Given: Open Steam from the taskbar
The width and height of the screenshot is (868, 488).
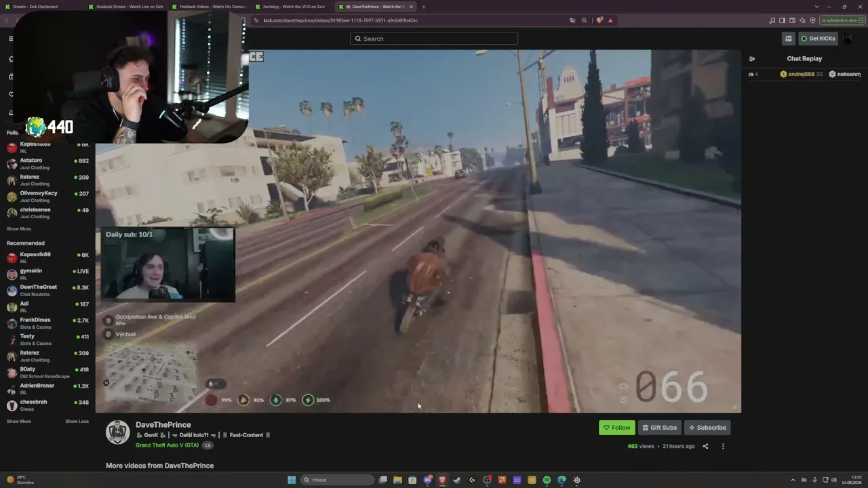Looking at the screenshot, I should click(457, 480).
